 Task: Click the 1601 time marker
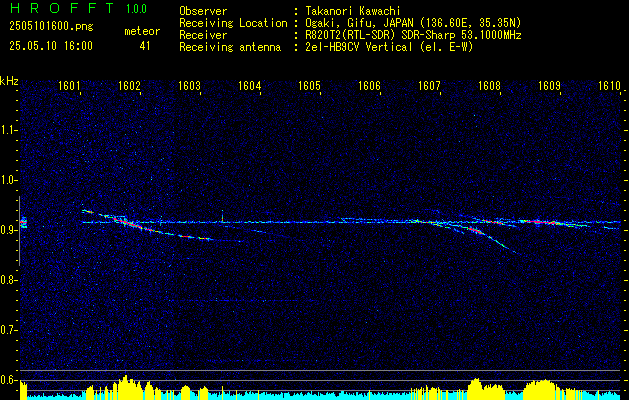[x=69, y=85]
